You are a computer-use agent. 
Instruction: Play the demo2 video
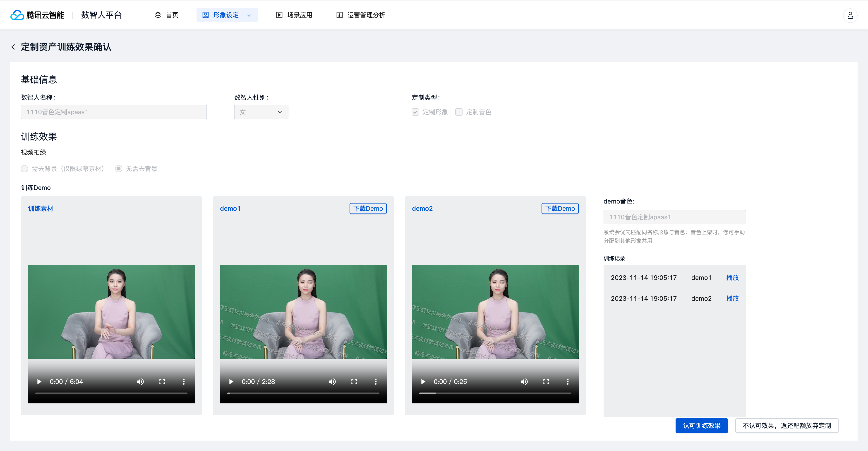pos(423,381)
